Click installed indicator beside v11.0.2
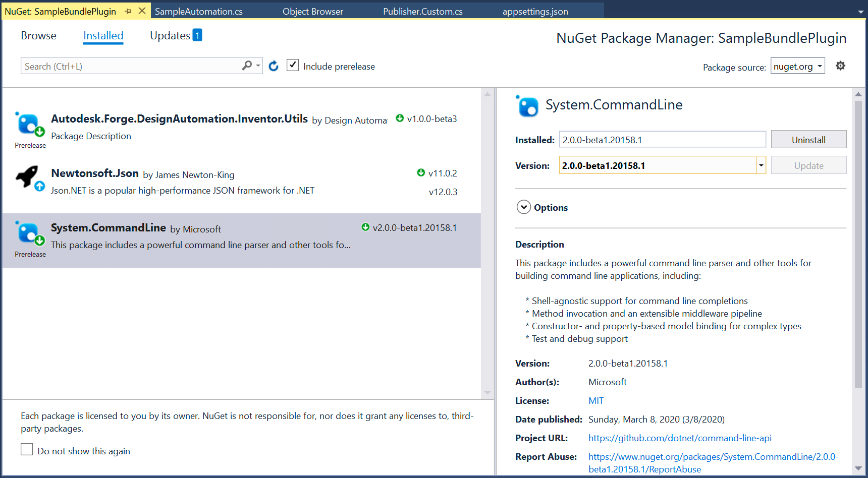Screen dimensions: 868x478 coord(421,172)
